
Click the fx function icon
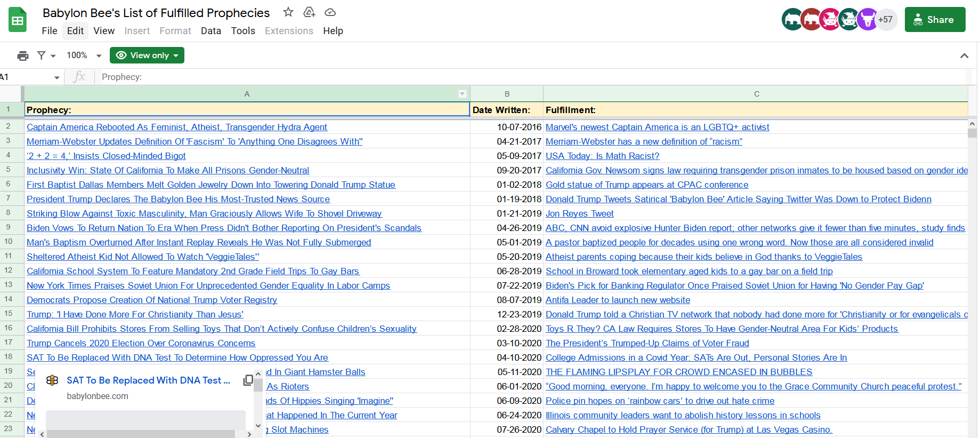(79, 77)
